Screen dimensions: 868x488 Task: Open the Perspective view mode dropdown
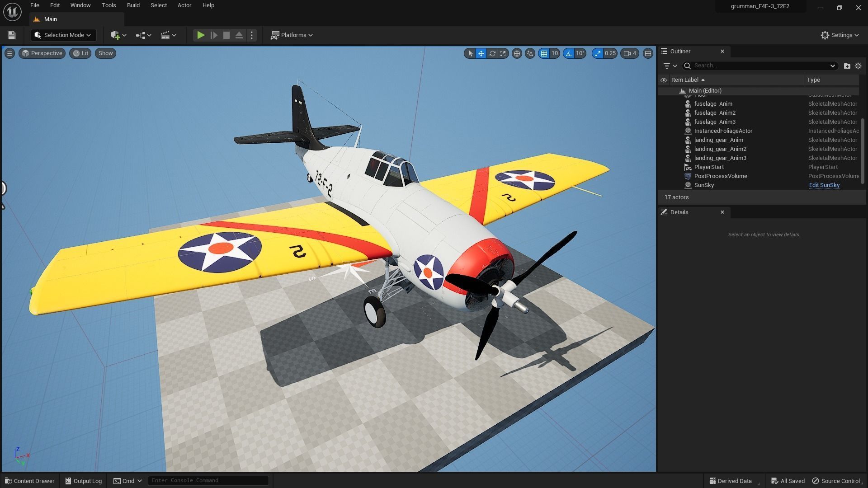click(x=42, y=53)
